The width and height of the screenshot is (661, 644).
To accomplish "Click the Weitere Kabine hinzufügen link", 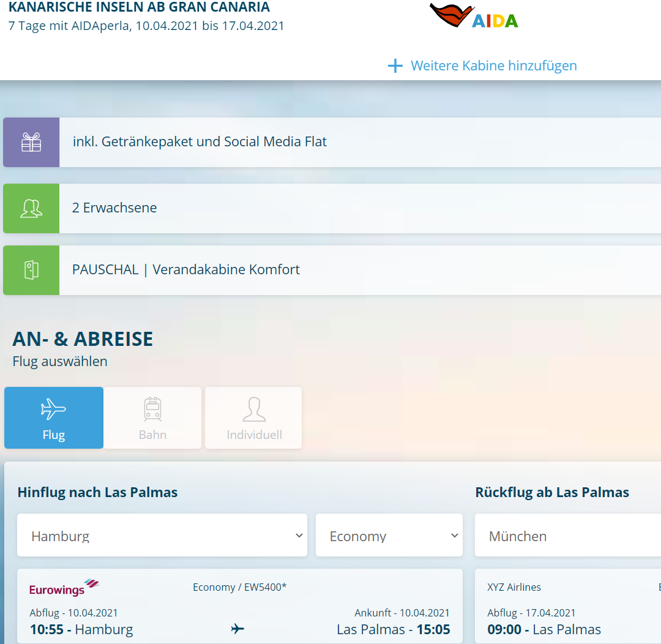I will point(493,66).
